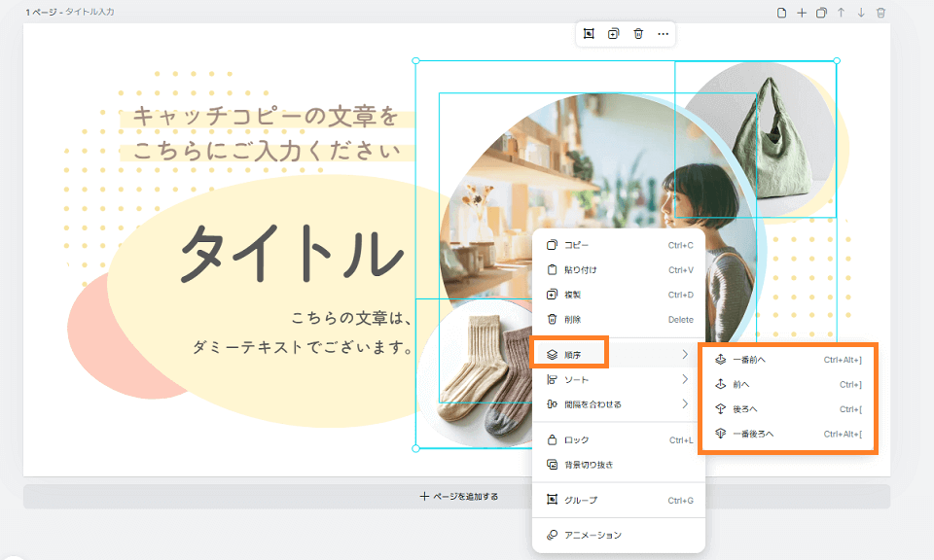
Task: Click the trash icon in the floating toolbar
Action: pos(638,34)
